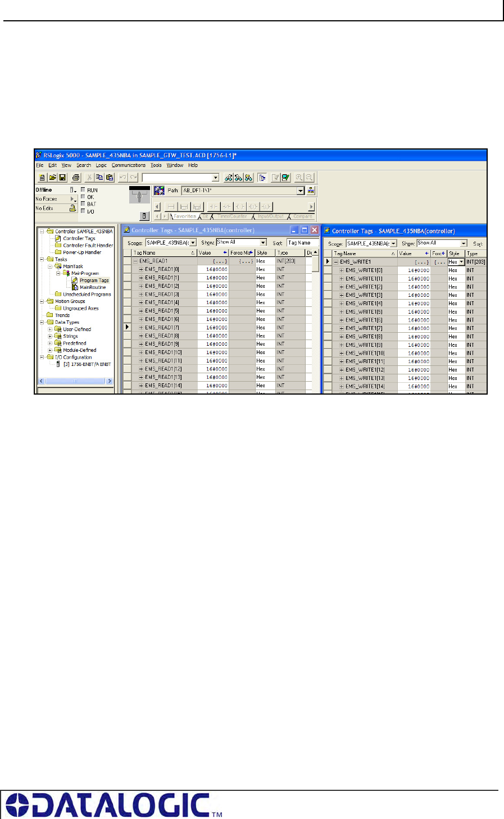Switch to the Favorites instruction tab
Viewport: 504px width, 819px height.
click(x=185, y=216)
